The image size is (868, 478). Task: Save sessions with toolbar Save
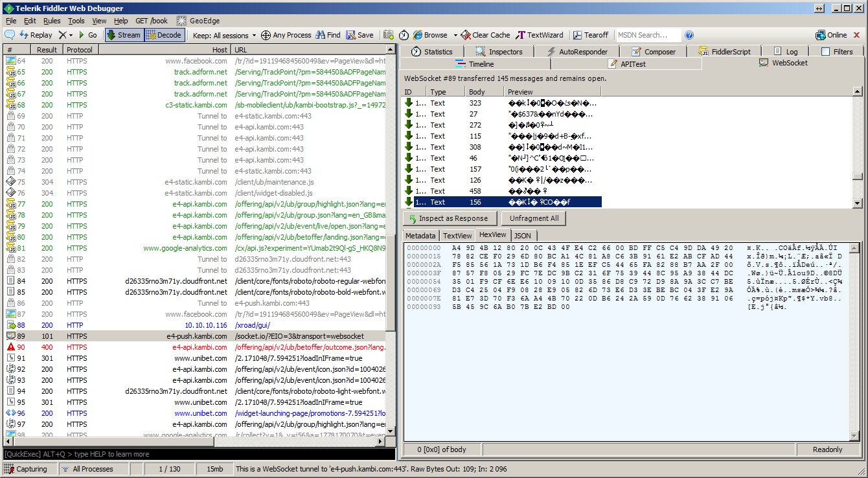[360, 35]
